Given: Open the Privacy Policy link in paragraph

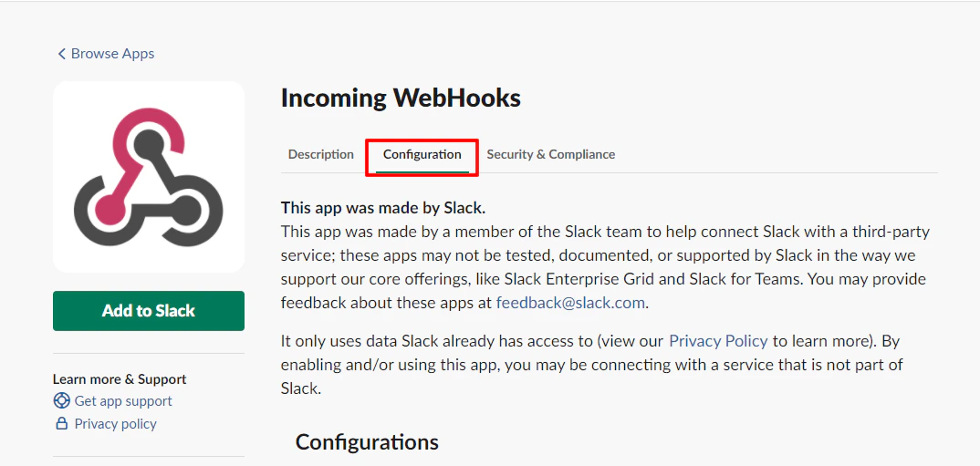Looking at the screenshot, I should click(718, 341).
